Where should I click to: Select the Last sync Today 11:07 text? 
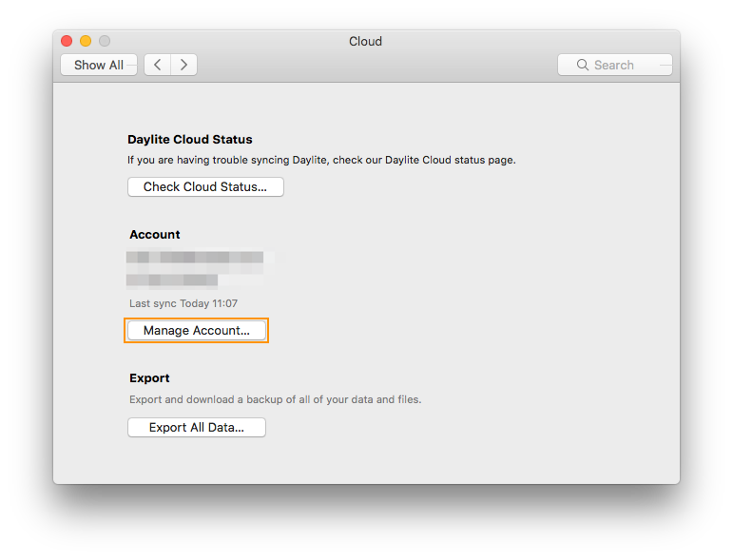click(x=183, y=303)
